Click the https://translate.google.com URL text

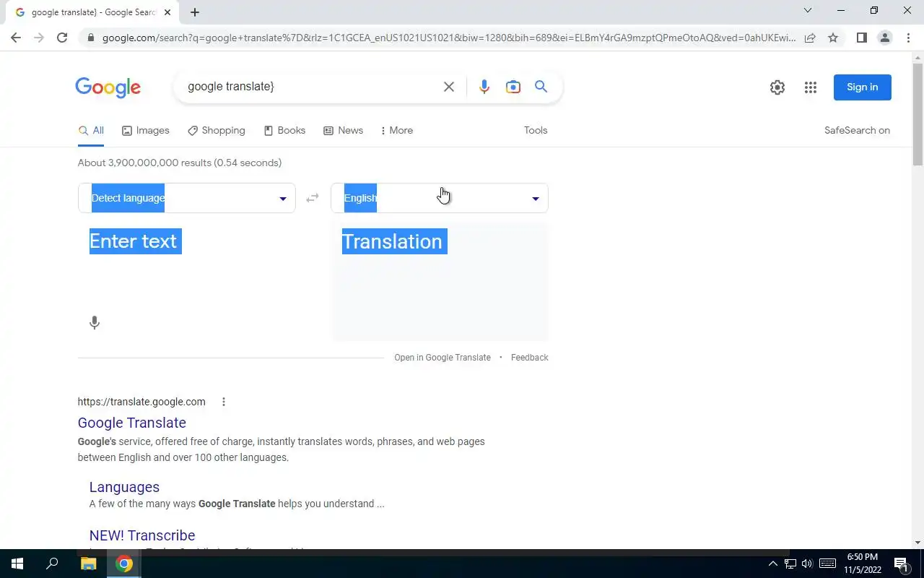141,402
